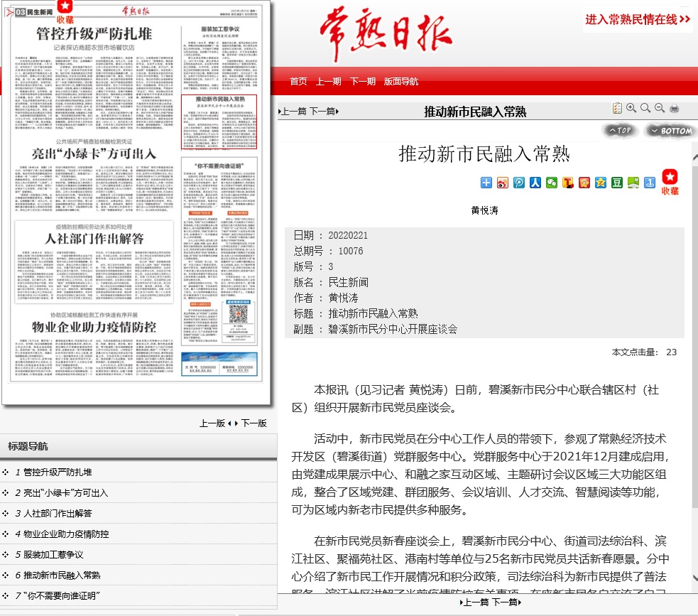Click the 常熟日报 masthead logo
Image resolution: width=698 pixels, height=616 pixels.
point(386,34)
